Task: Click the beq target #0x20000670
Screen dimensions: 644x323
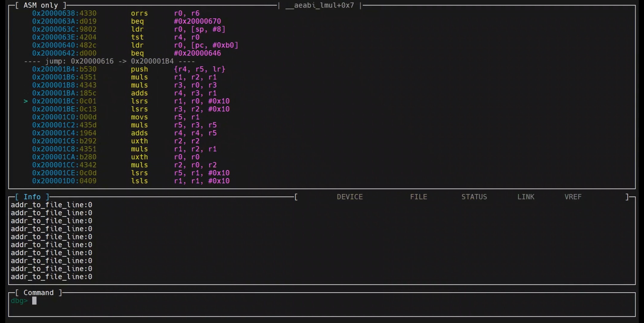Action: [197, 21]
